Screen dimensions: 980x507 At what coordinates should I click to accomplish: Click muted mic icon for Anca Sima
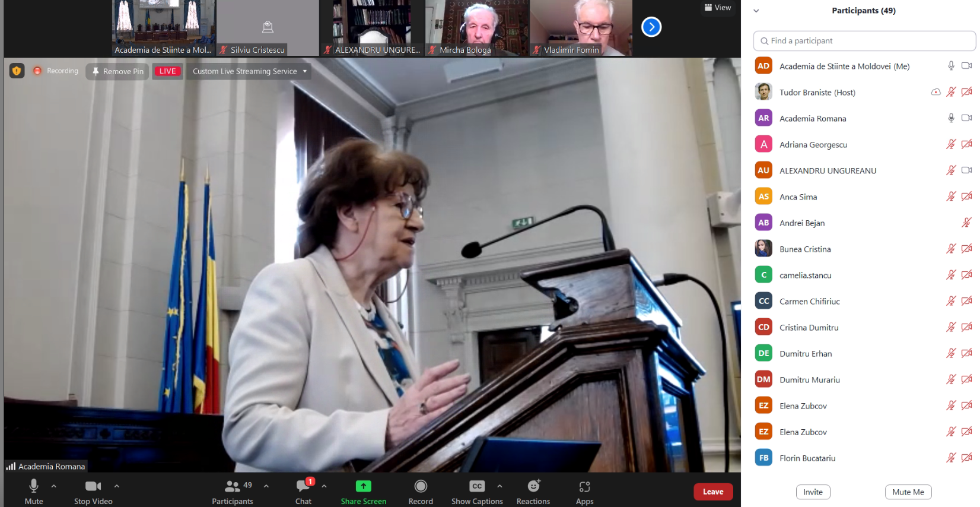click(951, 197)
